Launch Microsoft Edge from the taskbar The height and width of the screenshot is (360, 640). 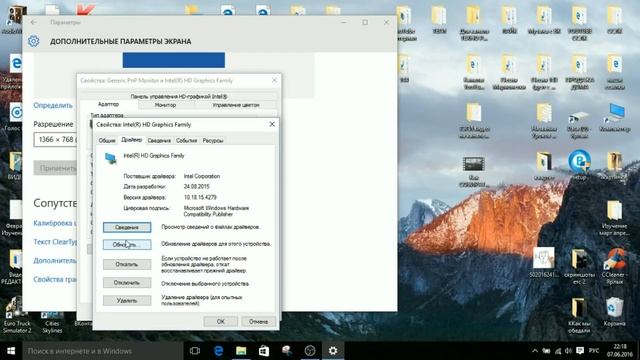(218, 351)
